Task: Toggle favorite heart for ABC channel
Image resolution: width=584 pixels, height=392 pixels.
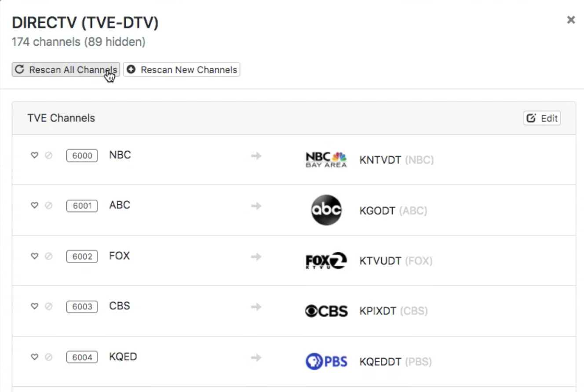Action: click(34, 206)
